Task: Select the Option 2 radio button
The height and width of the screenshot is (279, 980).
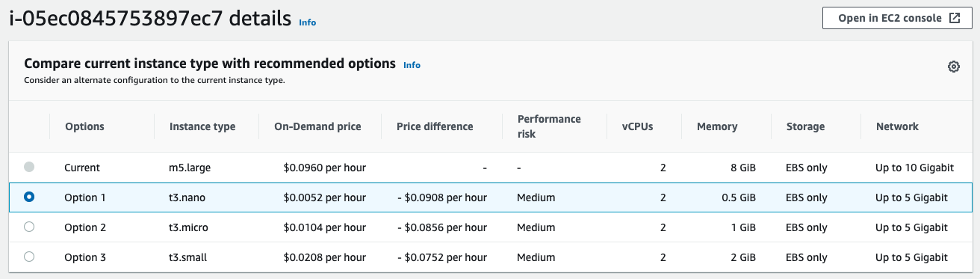Action: pos(29,227)
